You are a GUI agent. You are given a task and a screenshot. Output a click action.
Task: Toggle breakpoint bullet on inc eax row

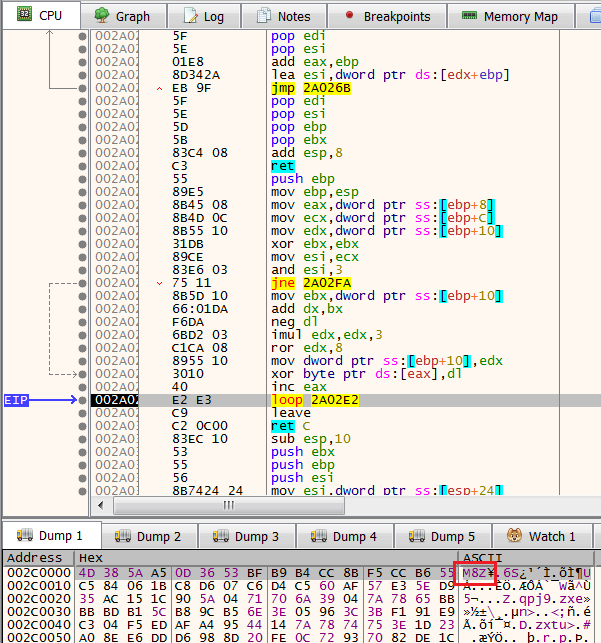82,387
